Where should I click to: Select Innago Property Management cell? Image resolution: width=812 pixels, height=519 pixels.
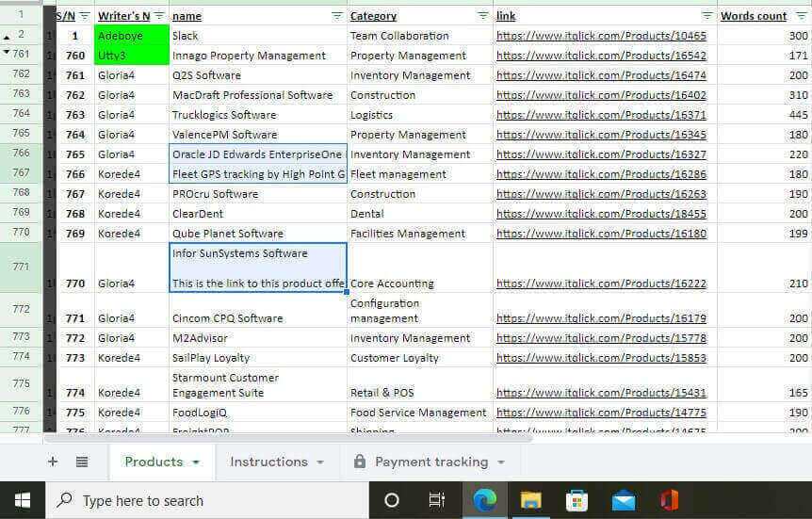click(x=258, y=56)
